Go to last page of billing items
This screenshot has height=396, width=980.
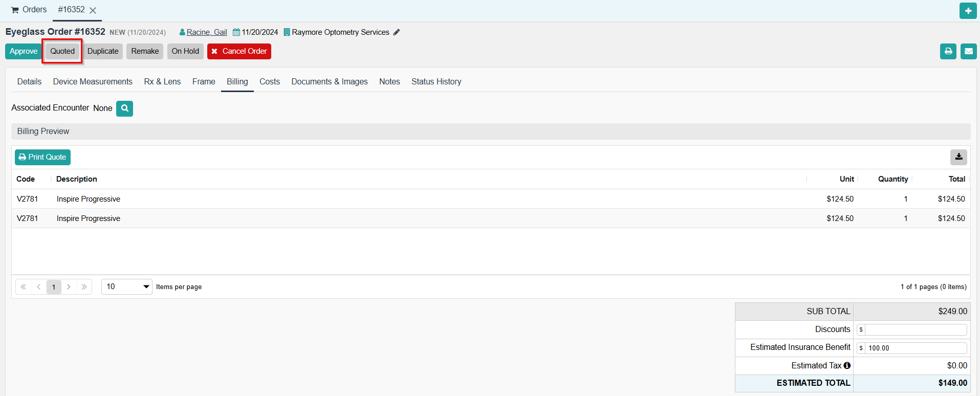click(x=84, y=287)
